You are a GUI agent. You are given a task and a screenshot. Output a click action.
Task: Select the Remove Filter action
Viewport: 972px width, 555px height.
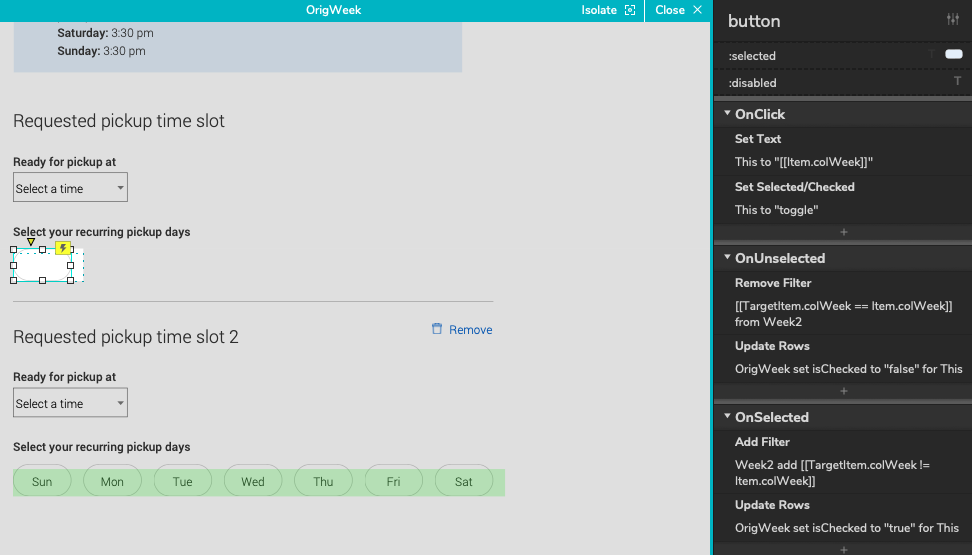(772, 283)
